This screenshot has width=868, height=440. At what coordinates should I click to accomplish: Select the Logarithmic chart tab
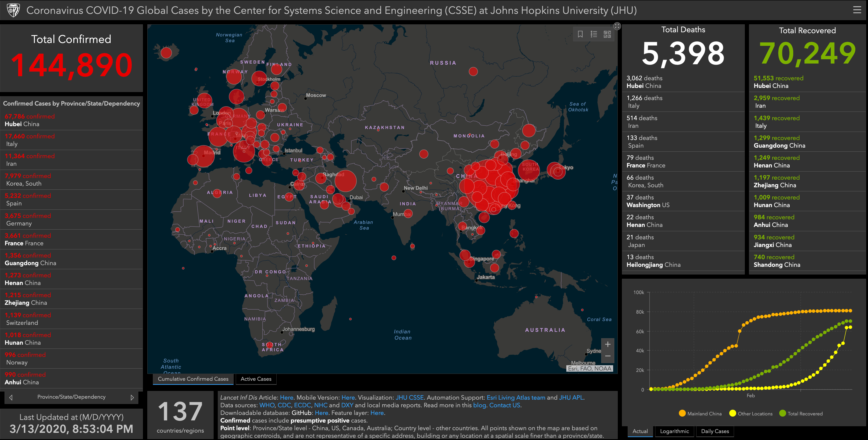click(x=675, y=431)
